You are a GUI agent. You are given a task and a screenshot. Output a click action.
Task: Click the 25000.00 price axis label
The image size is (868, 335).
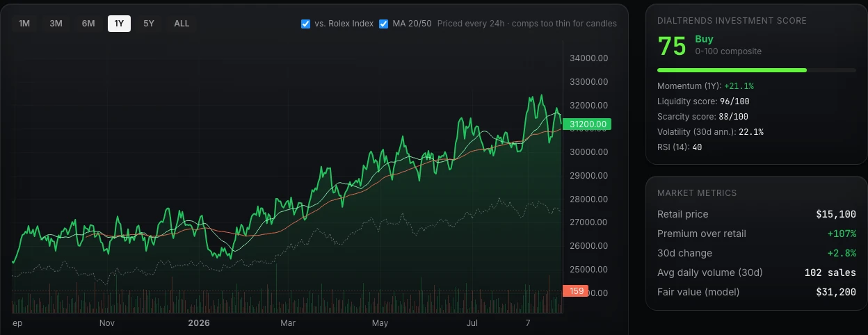589,269
